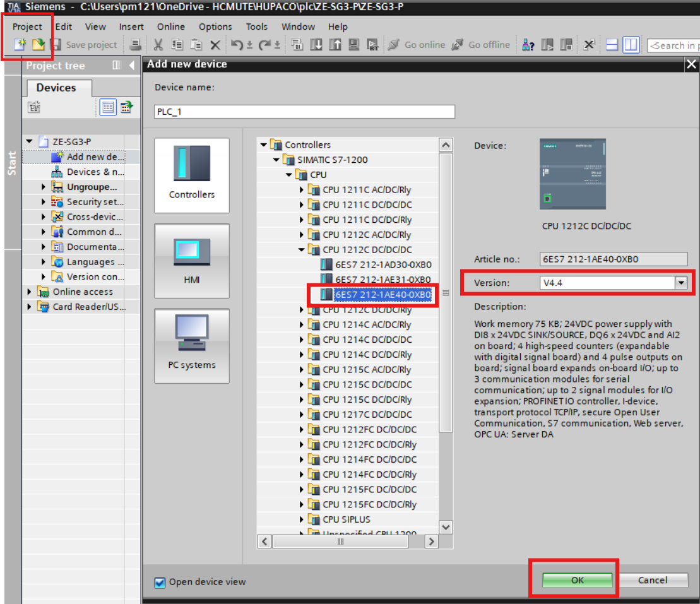Click the Undo arrow icon

point(237,45)
